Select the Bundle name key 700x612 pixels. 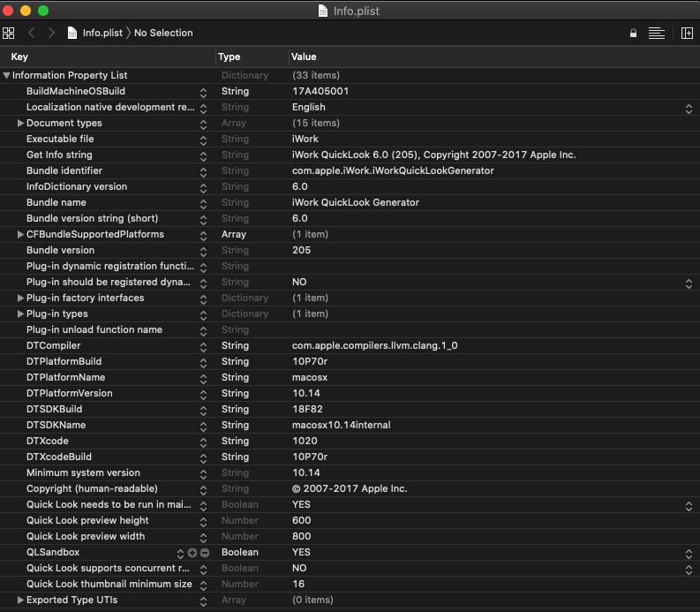point(56,202)
